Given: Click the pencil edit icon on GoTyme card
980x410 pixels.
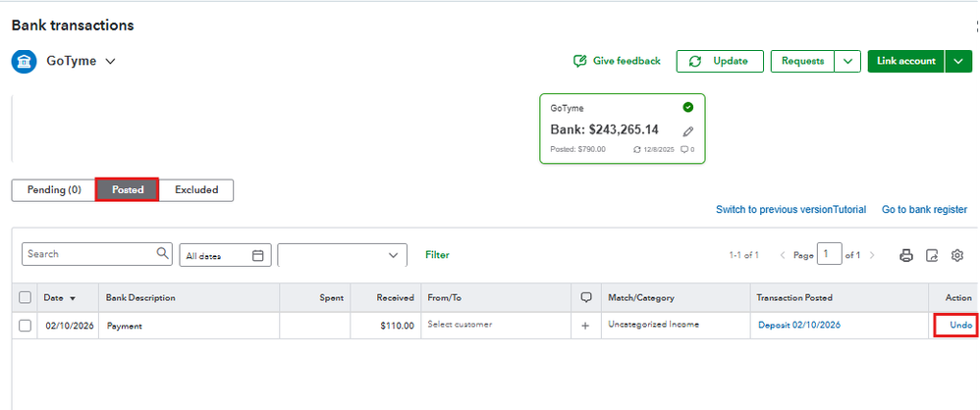Looking at the screenshot, I should (x=688, y=131).
